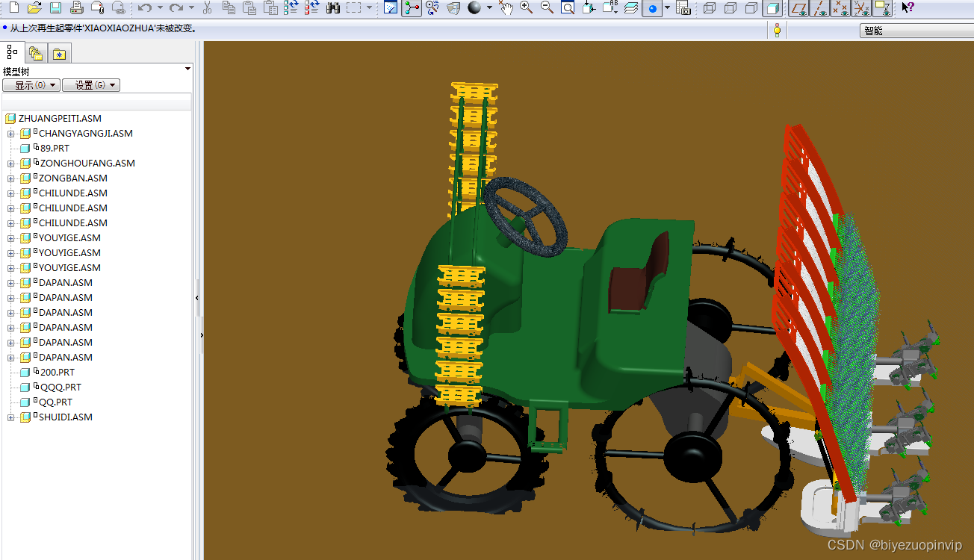Toggle datum axes display

click(820, 8)
